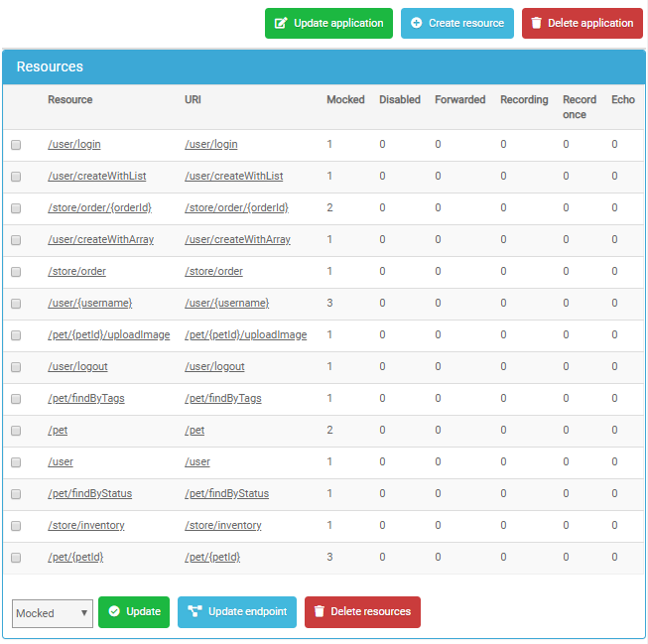The height and width of the screenshot is (644, 648).
Task: Click the Delete application button
Action: [582, 23]
